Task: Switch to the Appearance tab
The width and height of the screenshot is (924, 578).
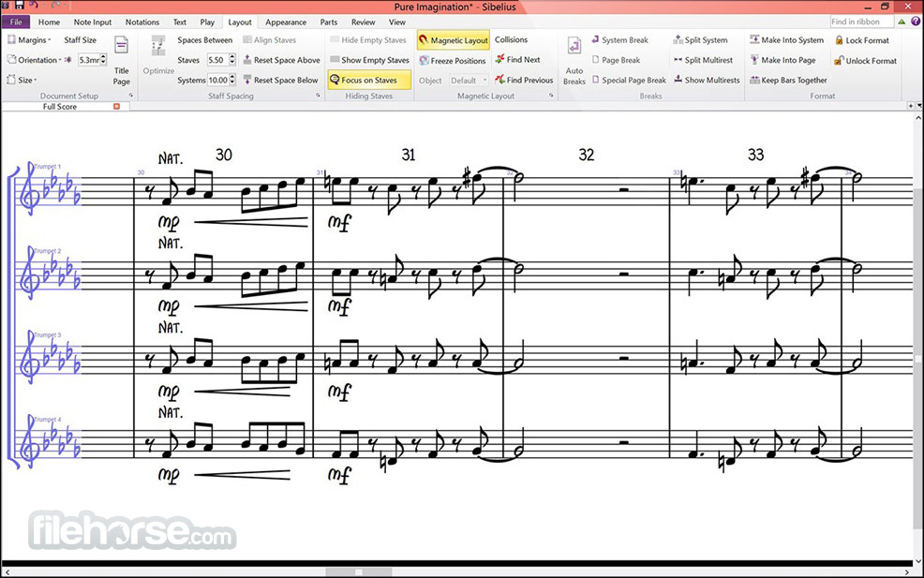Action: [286, 22]
